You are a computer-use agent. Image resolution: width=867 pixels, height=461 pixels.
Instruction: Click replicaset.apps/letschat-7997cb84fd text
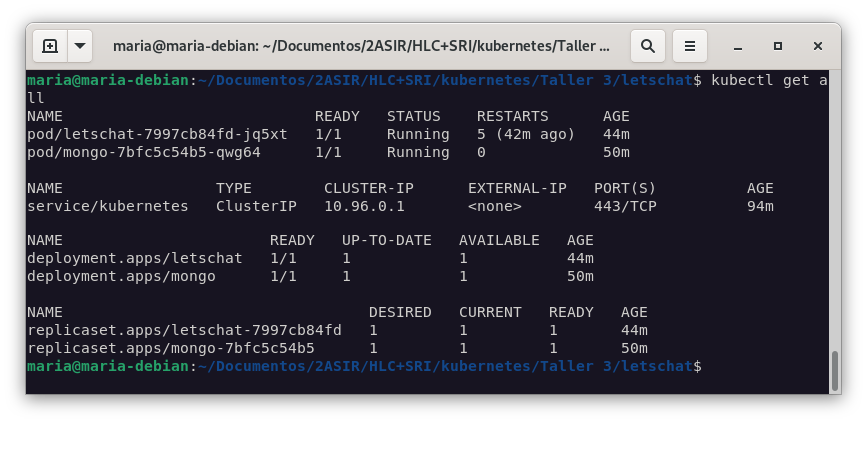coord(184,330)
